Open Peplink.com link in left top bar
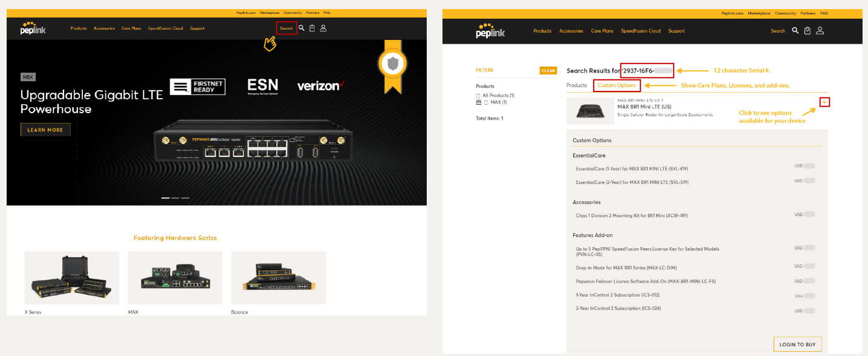The height and width of the screenshot is (356, 868). (245, 13)
